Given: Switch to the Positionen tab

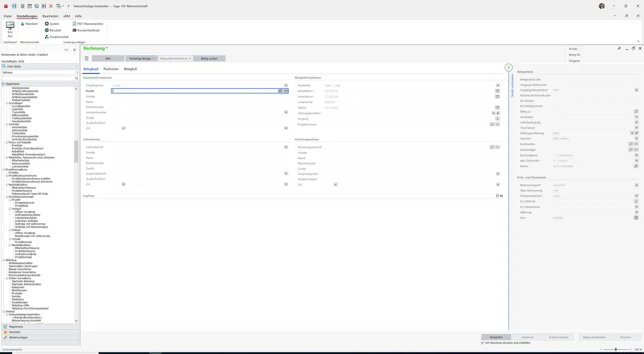Looking at the screenshot, I should (x=111, y=69).
